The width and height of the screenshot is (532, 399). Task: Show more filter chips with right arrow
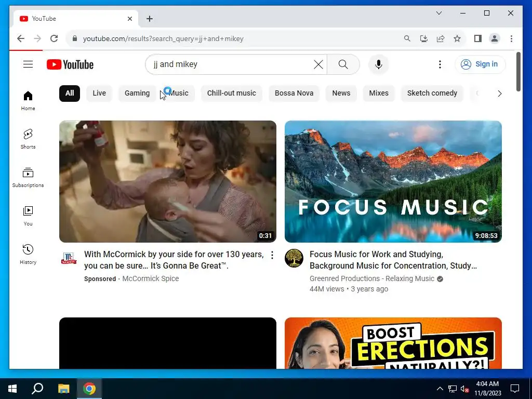[499, 94]
